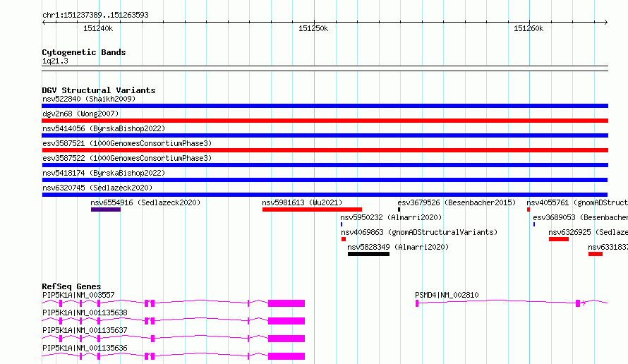The height and width of the screenshot is (364, 628).
Task: Open PIP5K1A|NM_003557 gene label
Action: point(78,295)
